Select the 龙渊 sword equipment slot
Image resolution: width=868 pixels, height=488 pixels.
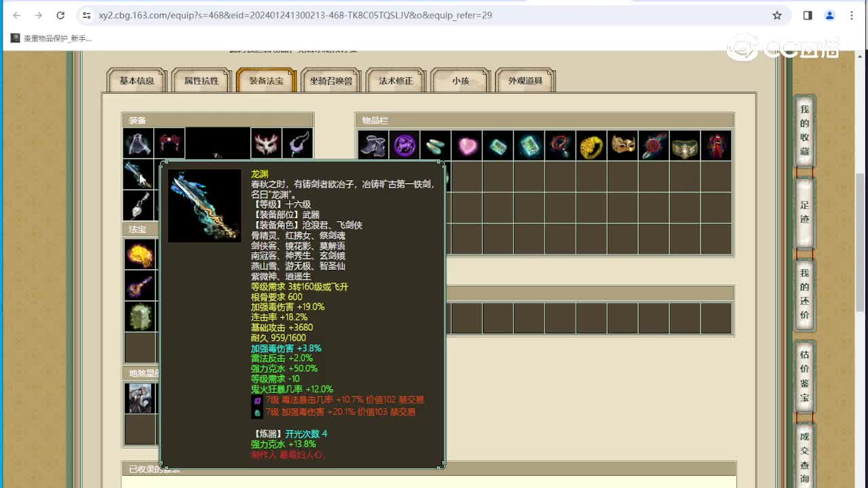(138, 174)
